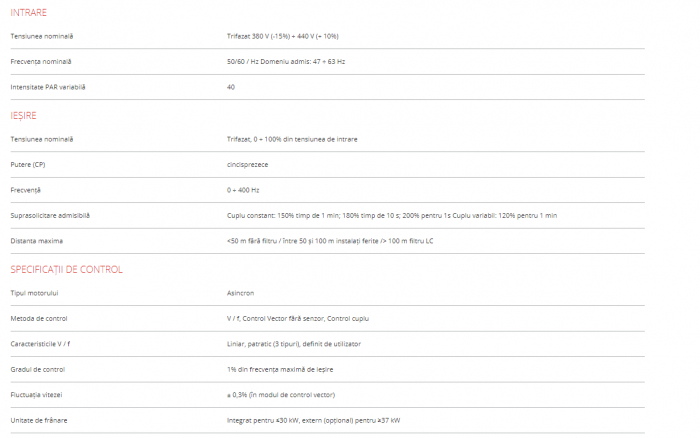
Task: Click the SPECIFICAȚII DE CONTROL heading
Action: coord(66,269)
